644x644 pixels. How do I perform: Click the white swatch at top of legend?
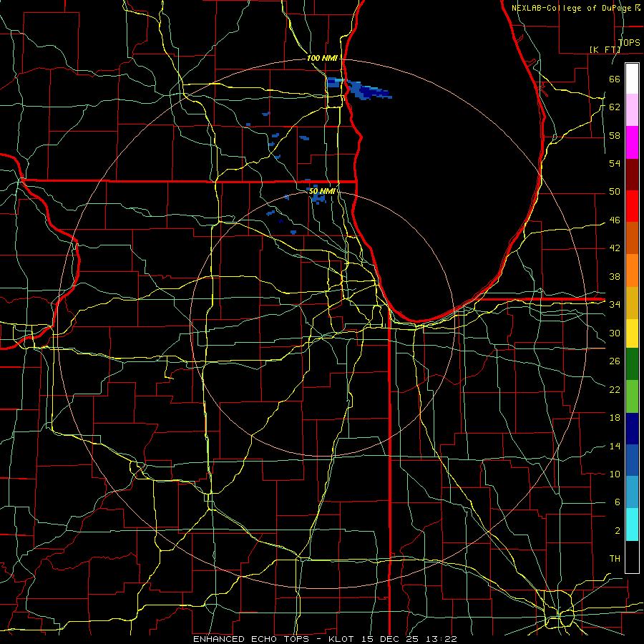[632, 79]
